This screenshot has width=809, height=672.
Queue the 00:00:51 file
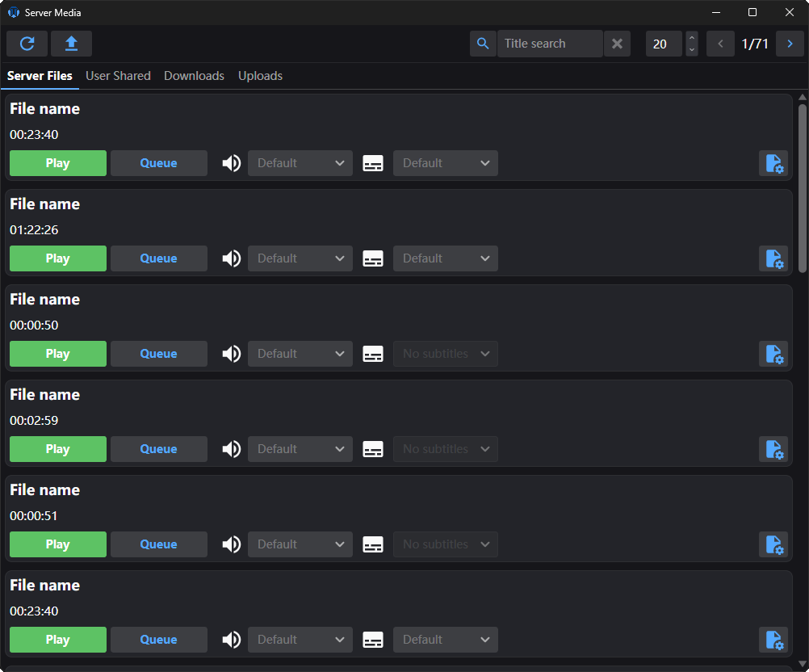(159, 544)
